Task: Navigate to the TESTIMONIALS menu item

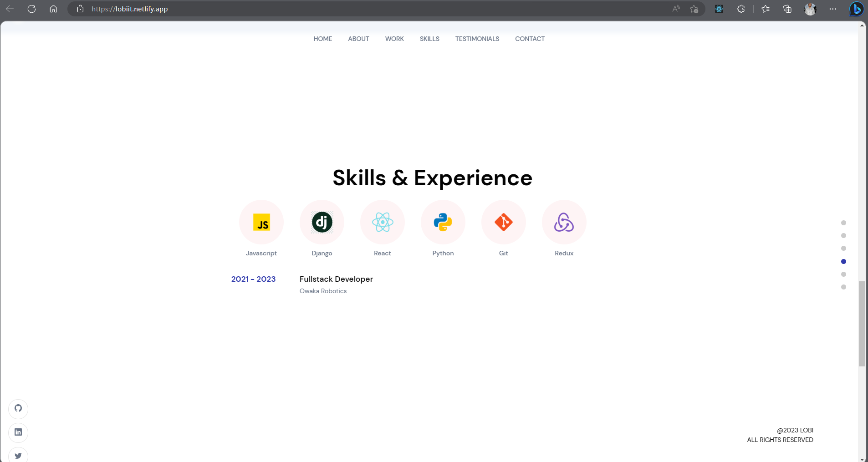Action: pos(477,39)
